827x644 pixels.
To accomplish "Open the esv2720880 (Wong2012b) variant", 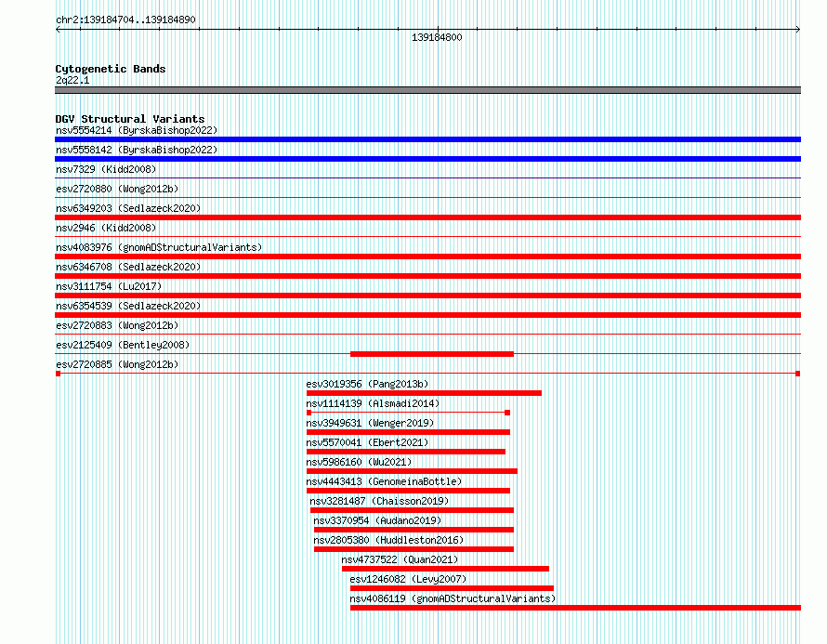I will click(x=117, y=189).
